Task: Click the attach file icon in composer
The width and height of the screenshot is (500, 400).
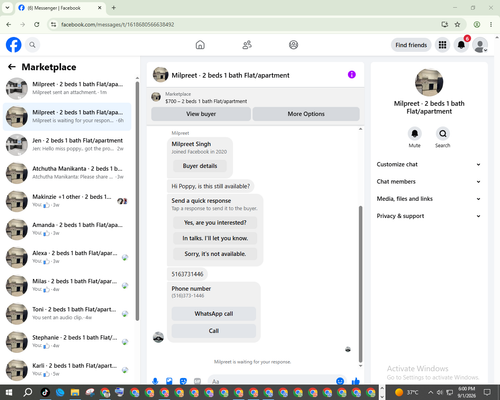Action: click(169, 381)
